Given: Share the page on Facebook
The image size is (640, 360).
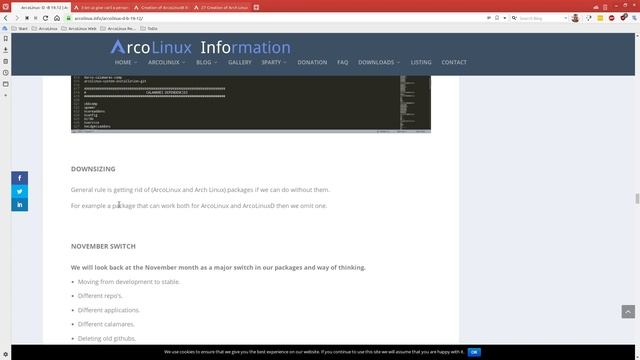Looking at the screenshot, I should (20, 178).
